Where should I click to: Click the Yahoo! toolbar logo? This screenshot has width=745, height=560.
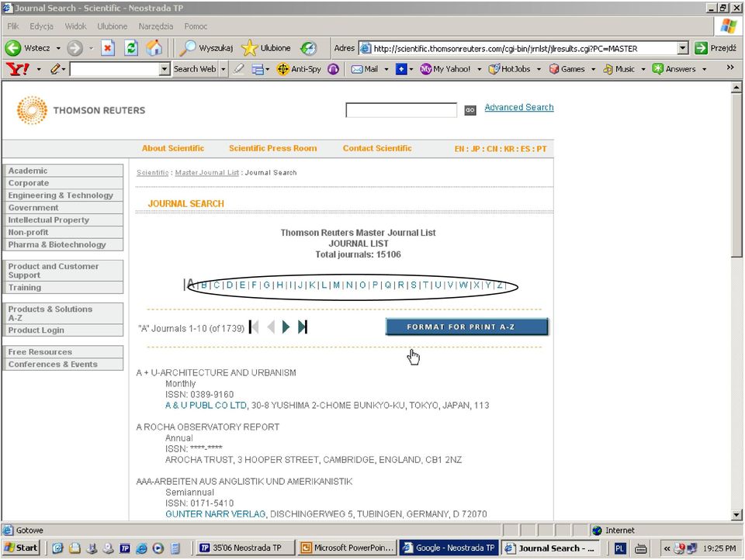pos(18,69)
